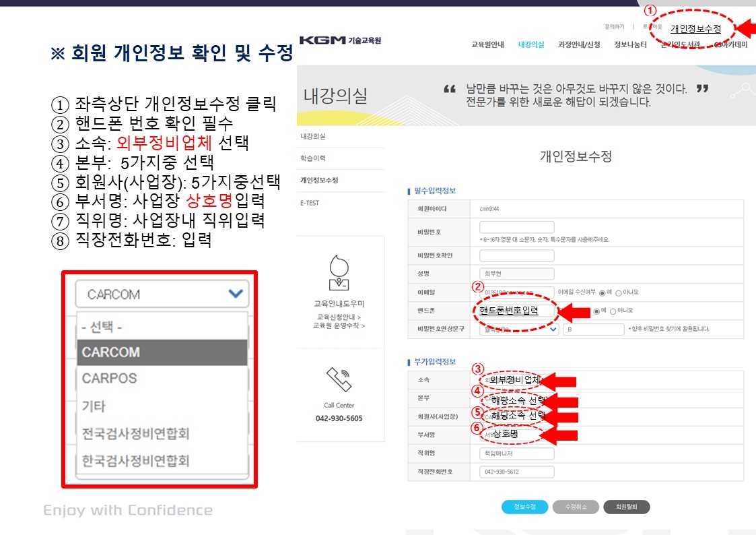Choose 한국검사정비연합회 from the dropdown list
756x535 pixels.
pos(162,461)
